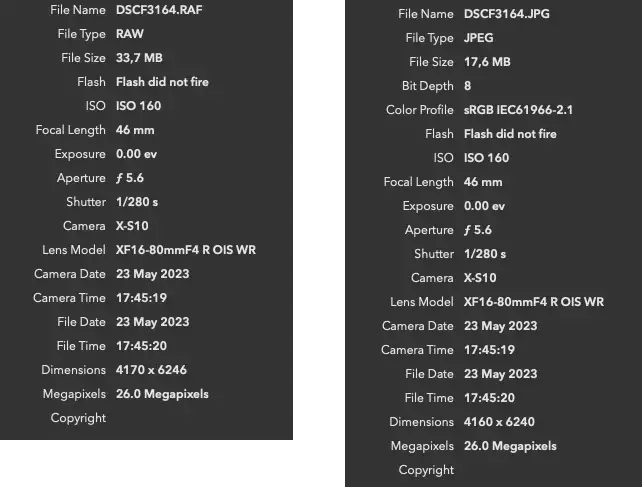The image size is (642, 487).
Task: Click Lens Model value in JPEG panel
Action: [534, 302]
